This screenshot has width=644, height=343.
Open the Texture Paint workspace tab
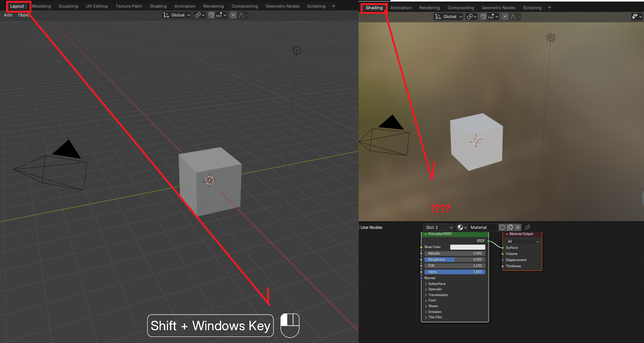click(129, 6)
